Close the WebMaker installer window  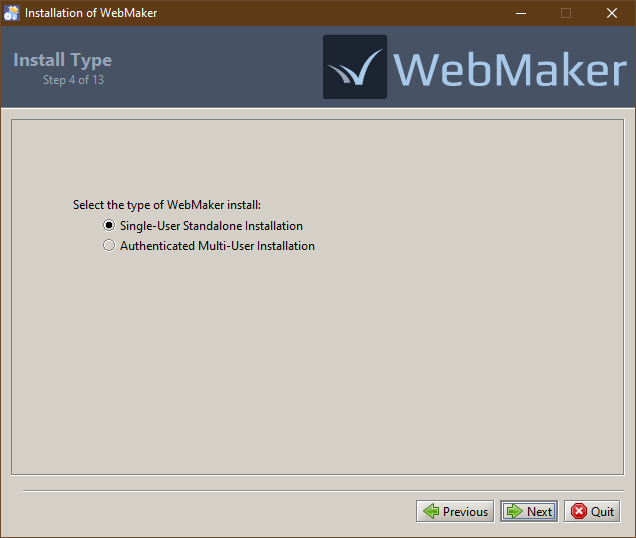612,13
